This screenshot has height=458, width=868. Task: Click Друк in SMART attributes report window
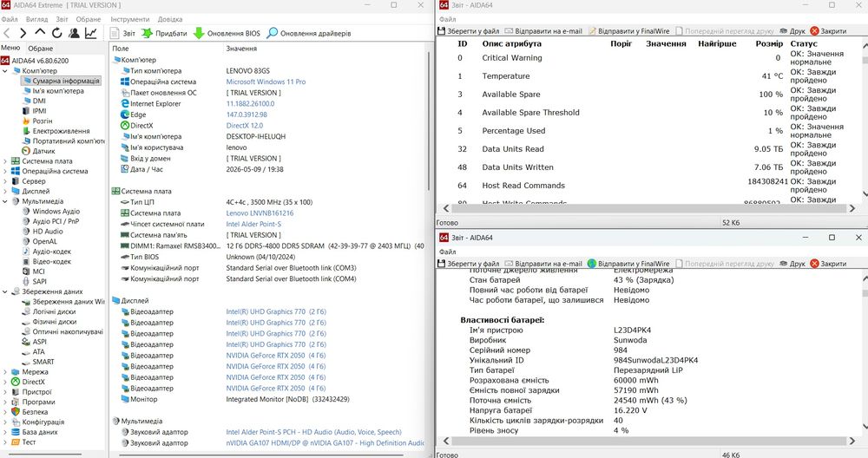tap(792, 31)
